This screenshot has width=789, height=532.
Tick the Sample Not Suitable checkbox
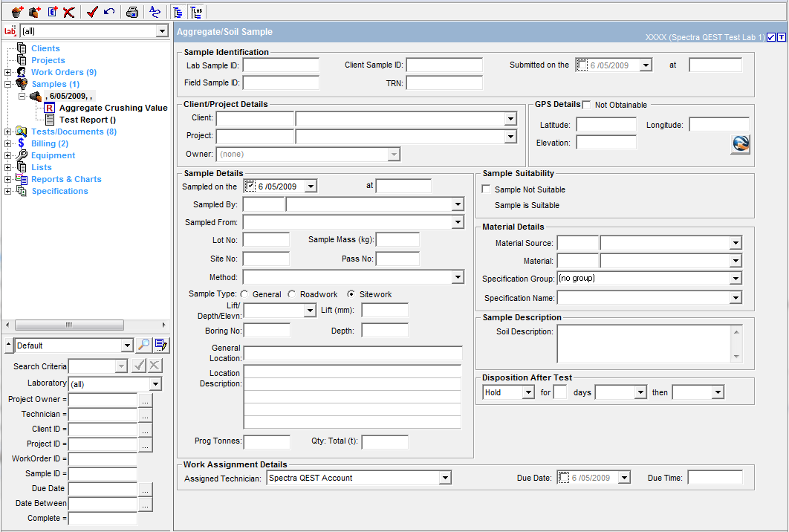pyautogui.click(x=487, y=189)
